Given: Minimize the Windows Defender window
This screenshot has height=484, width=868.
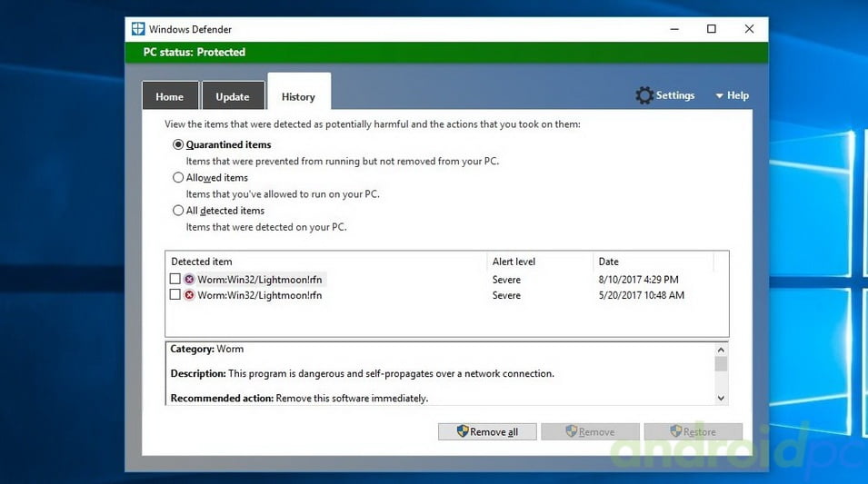Looking at the screenshot, I should click(x=674, y=29).
